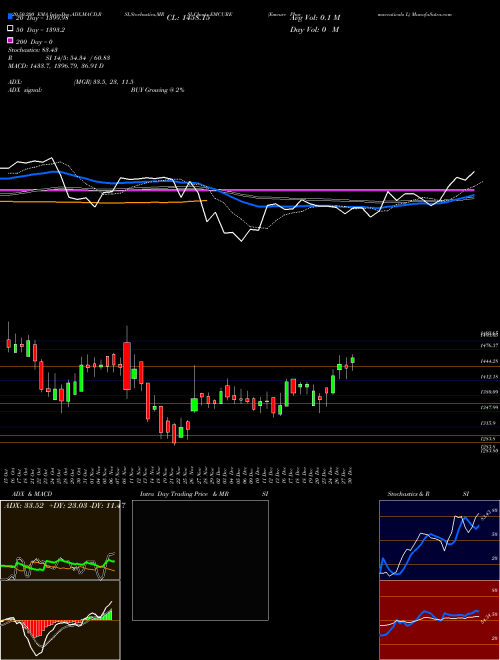Viewport: 500px width, 660px height.
Task: Click the 'BUY Growing @ 2%' signal text
Action: (157, 90)
